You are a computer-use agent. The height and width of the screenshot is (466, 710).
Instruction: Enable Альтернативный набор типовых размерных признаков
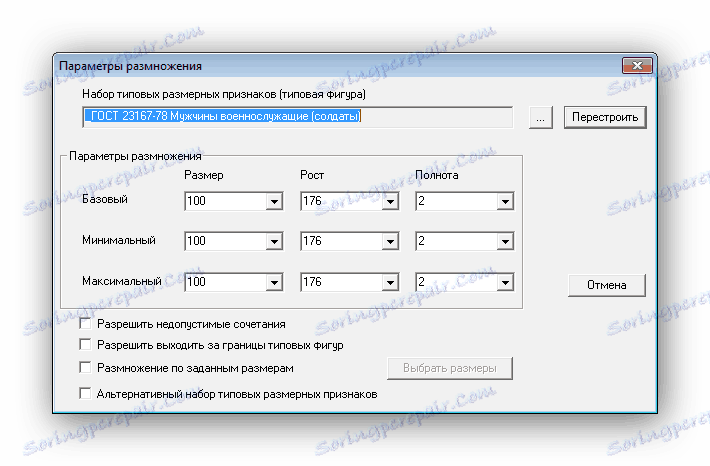coord(85,393)
